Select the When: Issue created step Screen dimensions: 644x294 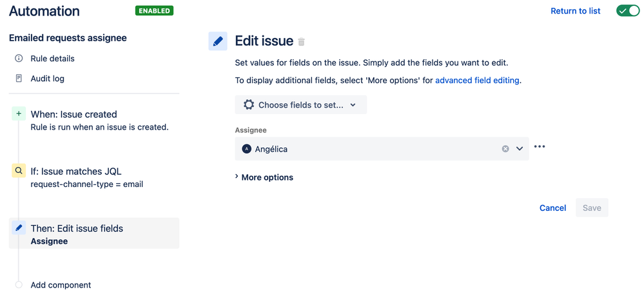pos(94,120)
